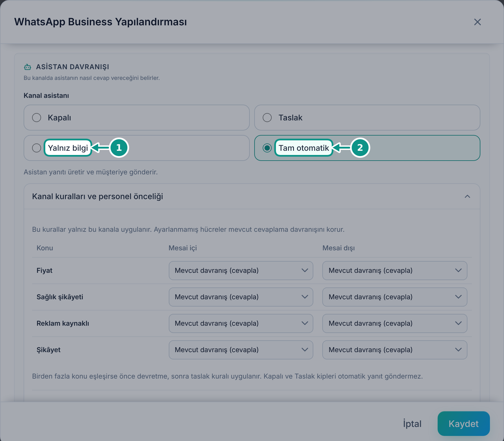Click the Mesai içi column header
The width and height of the screenshot is (504, 441).
click(x=183, y=248)
